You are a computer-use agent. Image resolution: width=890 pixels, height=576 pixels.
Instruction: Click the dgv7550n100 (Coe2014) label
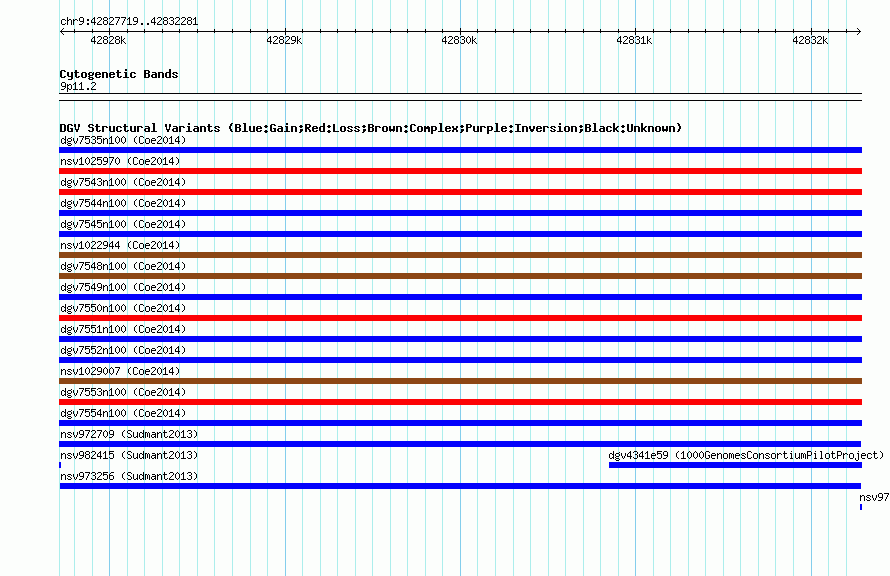(123, 308)
